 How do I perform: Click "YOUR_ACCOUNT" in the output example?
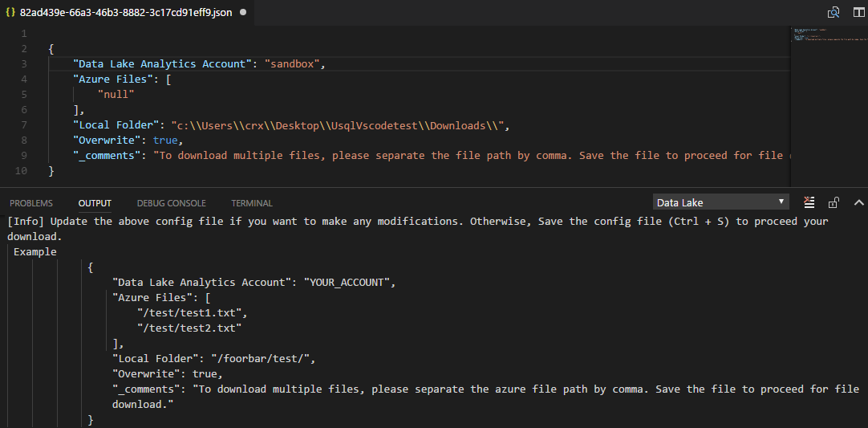[x=347, y=282]
